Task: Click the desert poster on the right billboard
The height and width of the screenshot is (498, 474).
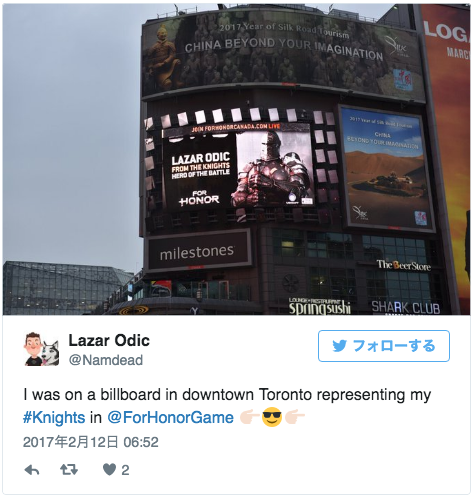Action: coord(387,169)
